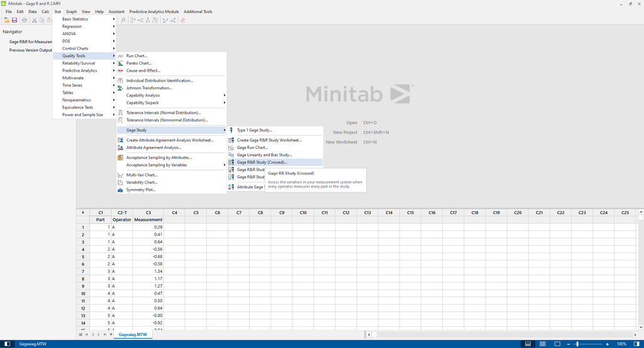Viewport: 644px width, 348px height.
Task: Click the Save project toolbar icon
Action: point(14,20)
